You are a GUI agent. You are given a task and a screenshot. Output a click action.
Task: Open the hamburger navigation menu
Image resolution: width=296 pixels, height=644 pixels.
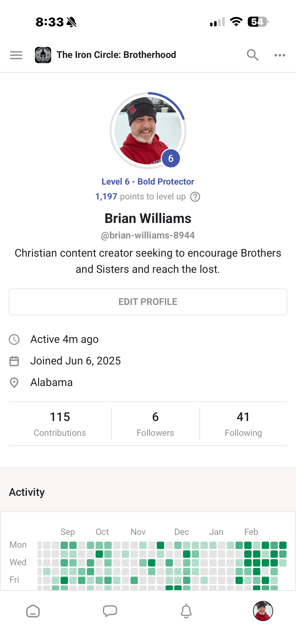[16, 55]
